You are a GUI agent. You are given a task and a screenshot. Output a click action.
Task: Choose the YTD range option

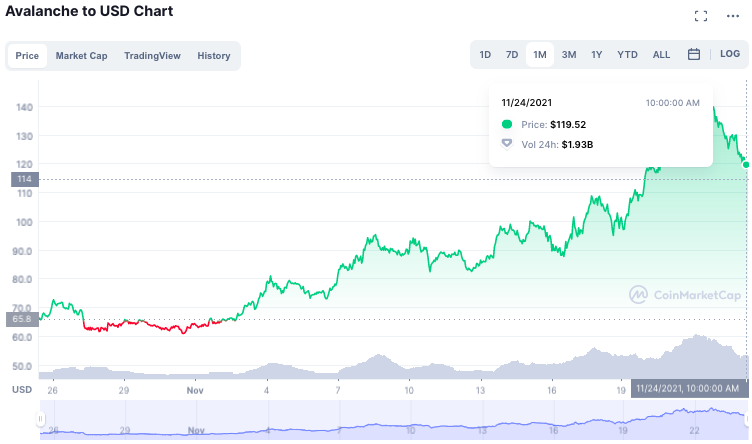click(627, 55)
